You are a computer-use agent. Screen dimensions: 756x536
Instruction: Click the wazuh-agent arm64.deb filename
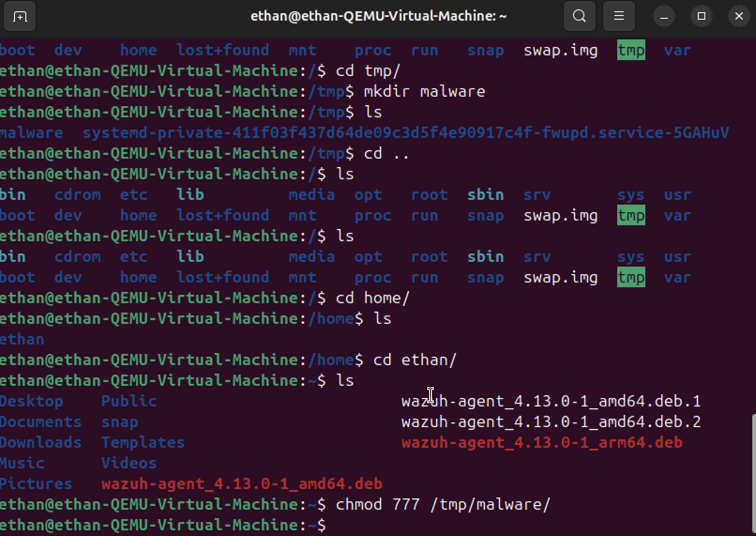coord(542,443)
